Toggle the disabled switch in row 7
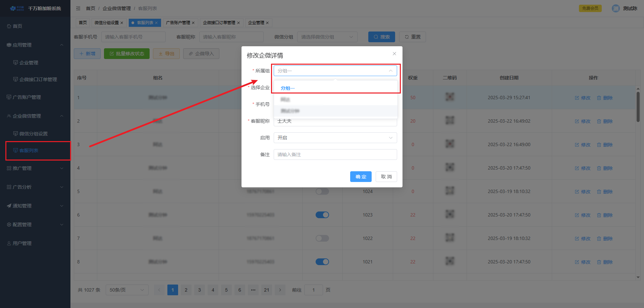Image resolution: width=644 pixels, height=308 pixels. (322, 238)
